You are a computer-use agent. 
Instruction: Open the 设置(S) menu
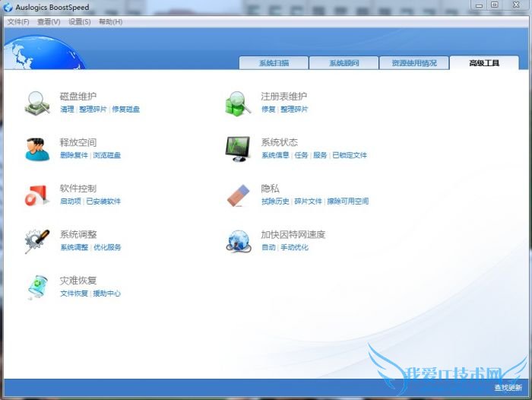79,22
